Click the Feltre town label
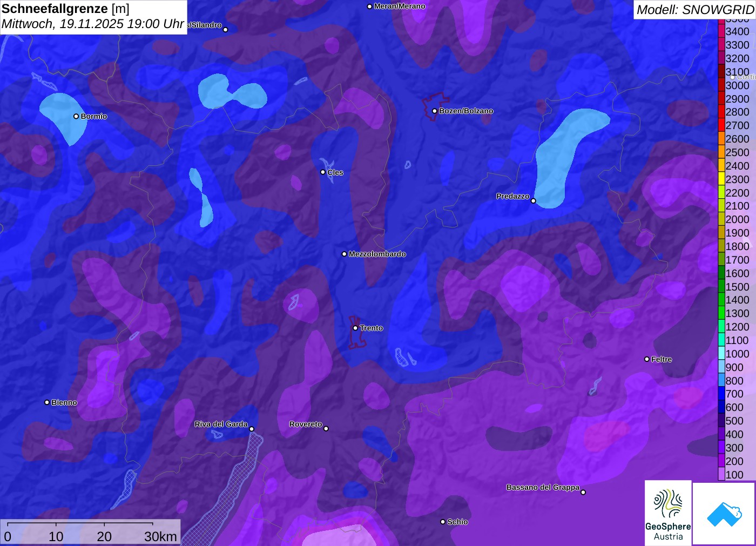 (661, 359)
